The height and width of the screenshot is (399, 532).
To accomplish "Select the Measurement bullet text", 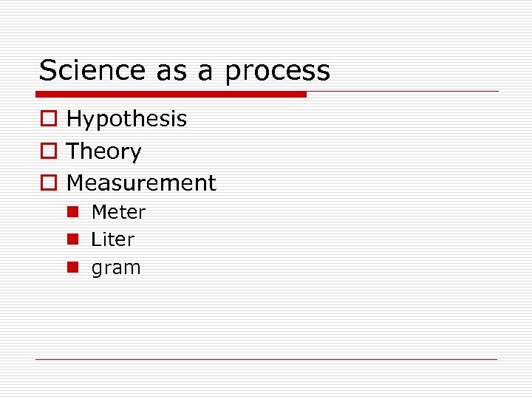I will tap(141, 183).
